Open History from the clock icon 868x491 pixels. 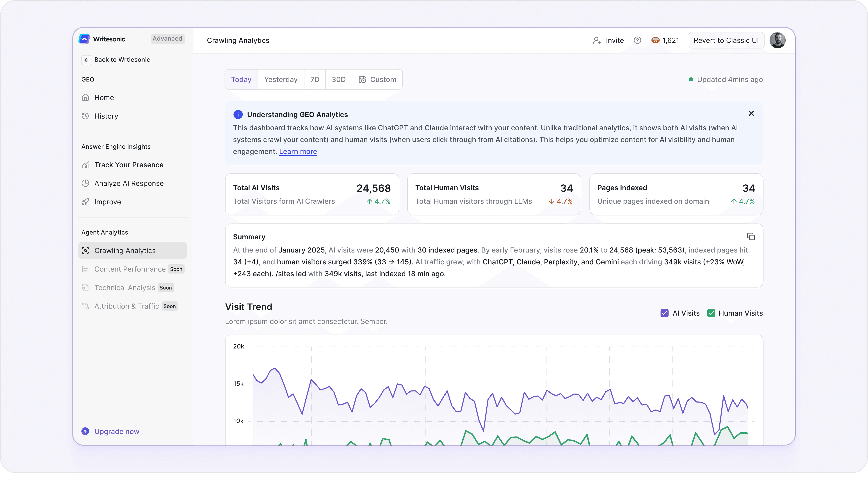tap(85, 116)
